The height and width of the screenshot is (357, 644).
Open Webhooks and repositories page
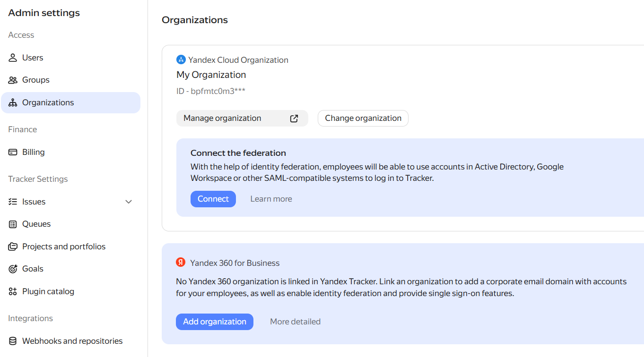coord(71,341)
